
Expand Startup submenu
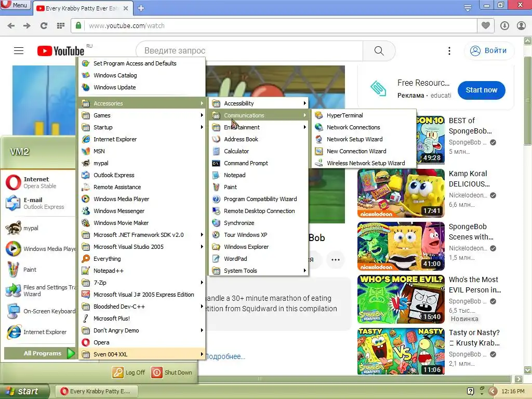pos(142,127)
